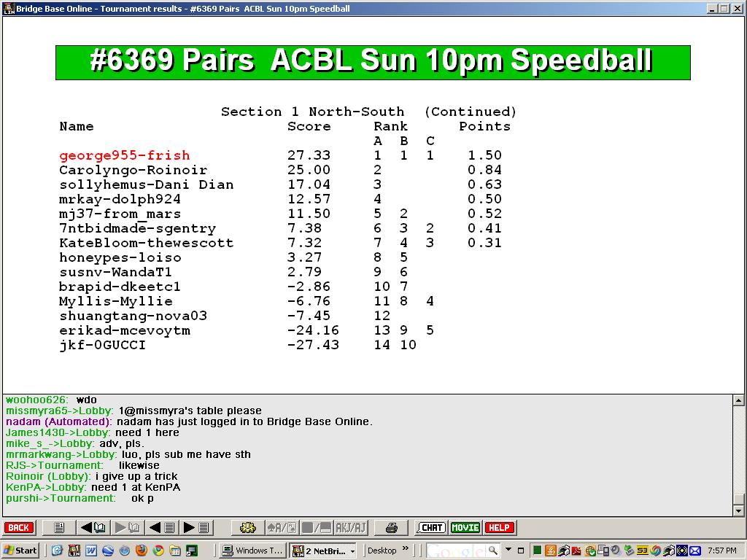
Task: Click KateBloom-thewescott pair name
Action: coord(146,243)
